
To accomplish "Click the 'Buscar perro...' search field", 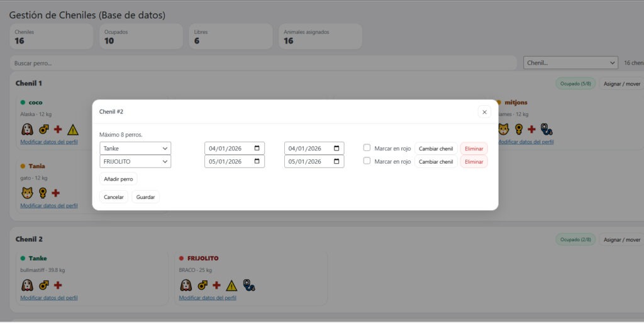I will [x=264, y=64].
